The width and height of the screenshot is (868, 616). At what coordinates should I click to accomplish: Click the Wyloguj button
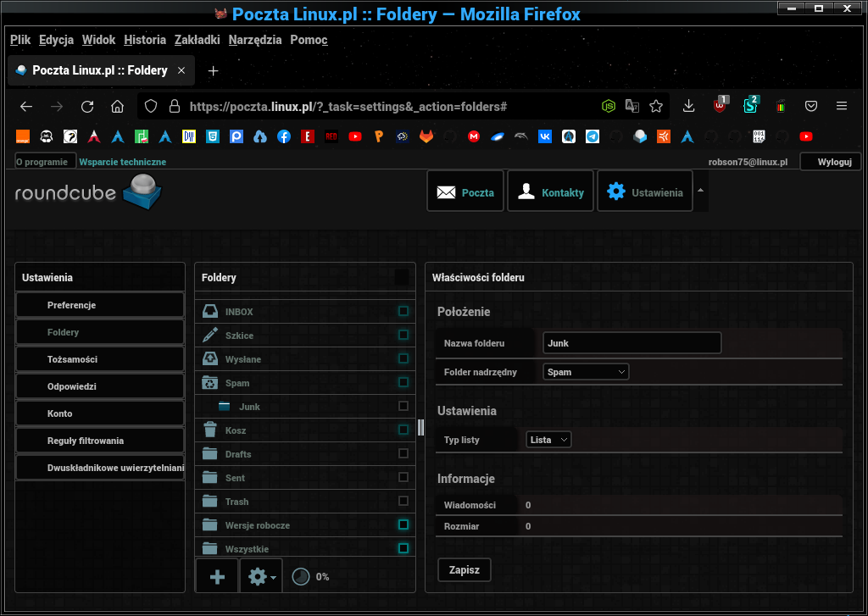coord(830,162)
